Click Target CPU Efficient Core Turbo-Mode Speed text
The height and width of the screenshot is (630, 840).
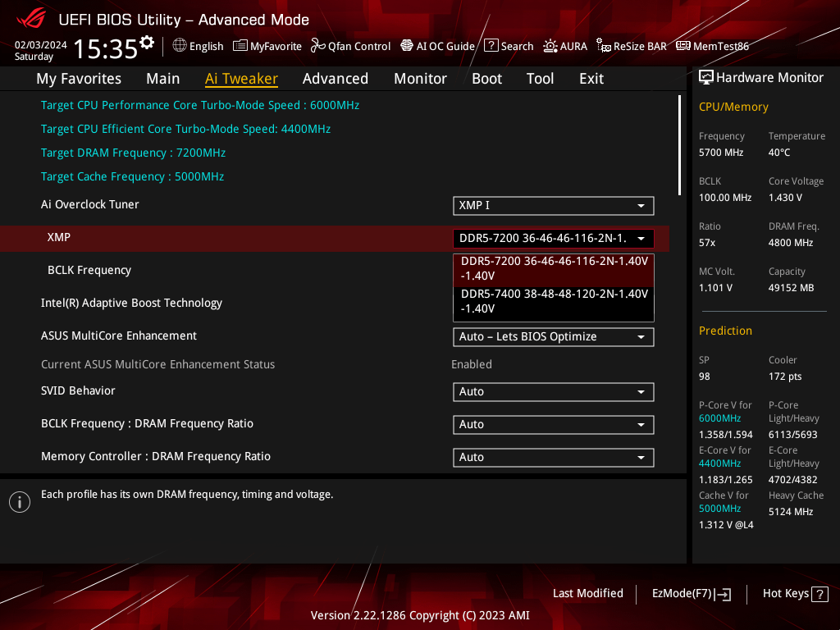pos(186,129)
